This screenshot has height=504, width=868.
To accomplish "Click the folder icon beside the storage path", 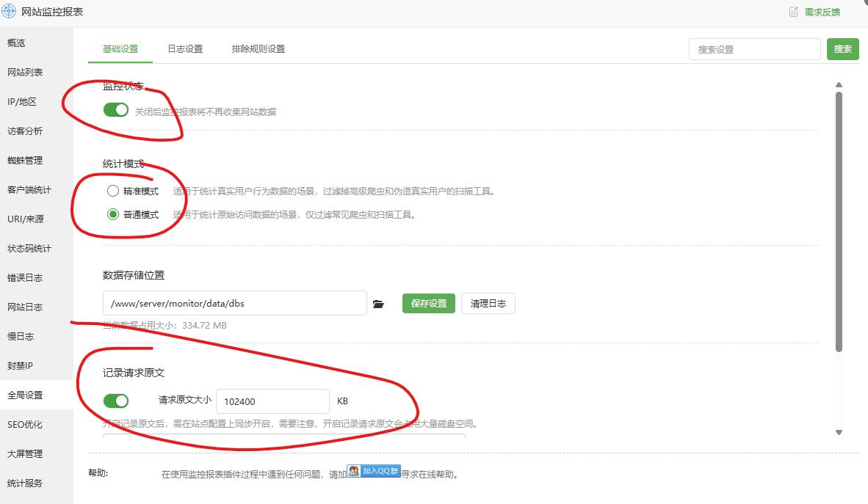I will pos(380,302).
